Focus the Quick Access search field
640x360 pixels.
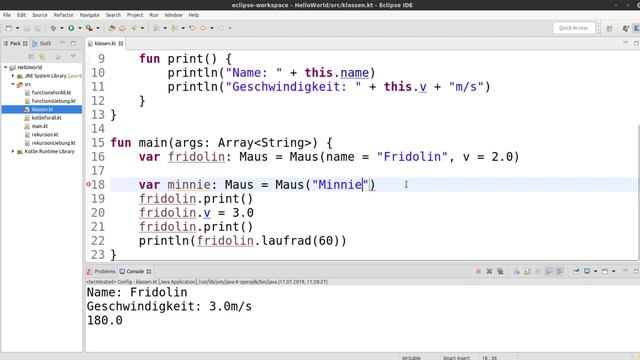tap(573, 28)
